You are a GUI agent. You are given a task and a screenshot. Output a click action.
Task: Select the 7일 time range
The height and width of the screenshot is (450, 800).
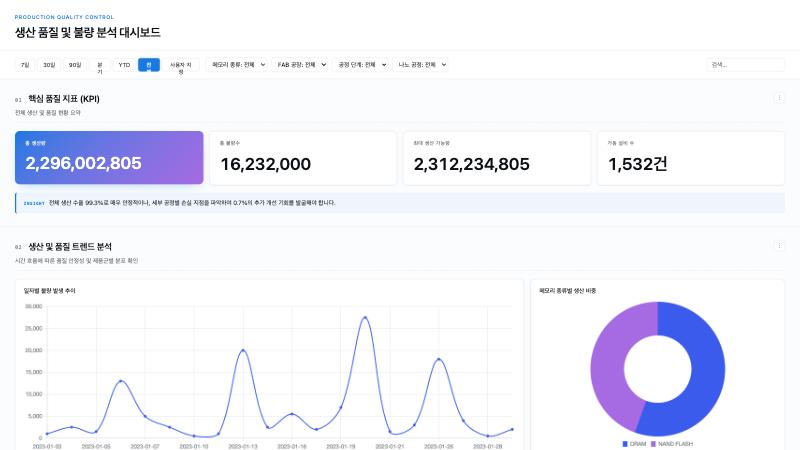coord(25,65)
